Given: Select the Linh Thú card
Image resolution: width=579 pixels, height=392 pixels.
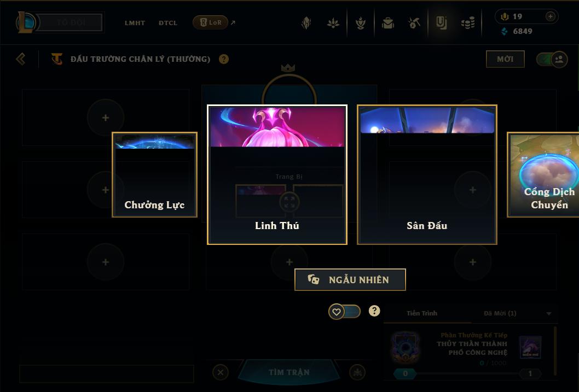Looking at the screenshot, I should click(277, 174).
